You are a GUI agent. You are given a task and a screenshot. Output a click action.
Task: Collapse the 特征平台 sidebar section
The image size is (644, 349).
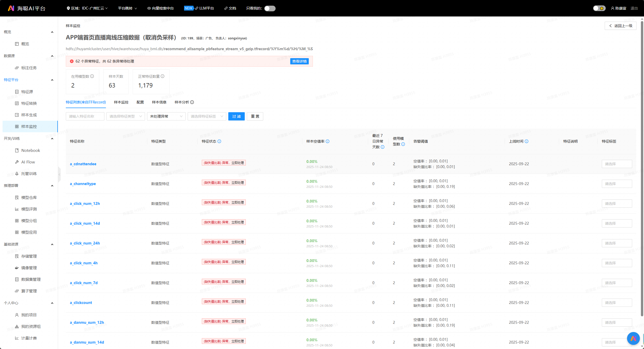(x=52, y=80)
